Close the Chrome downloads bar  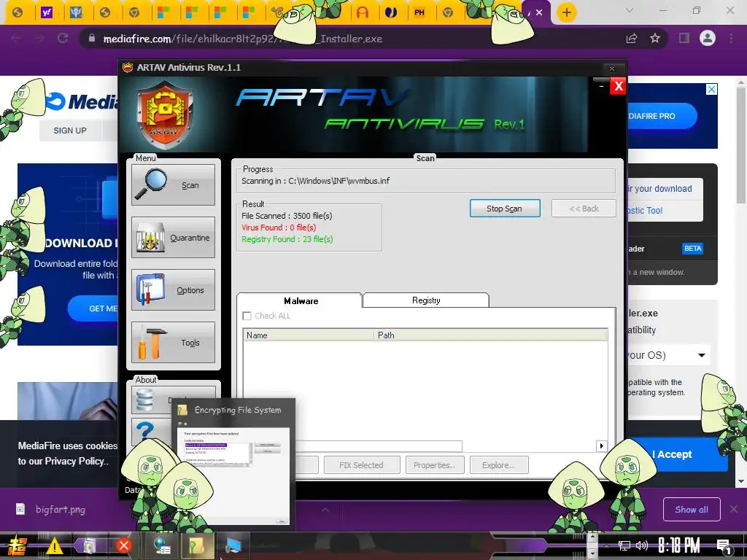734,509
